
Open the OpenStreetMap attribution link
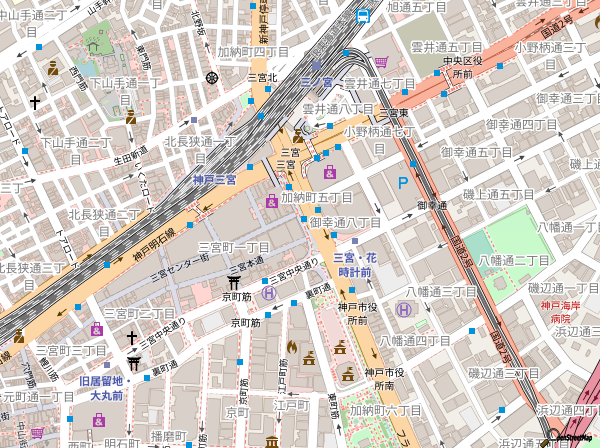[576, 437]
